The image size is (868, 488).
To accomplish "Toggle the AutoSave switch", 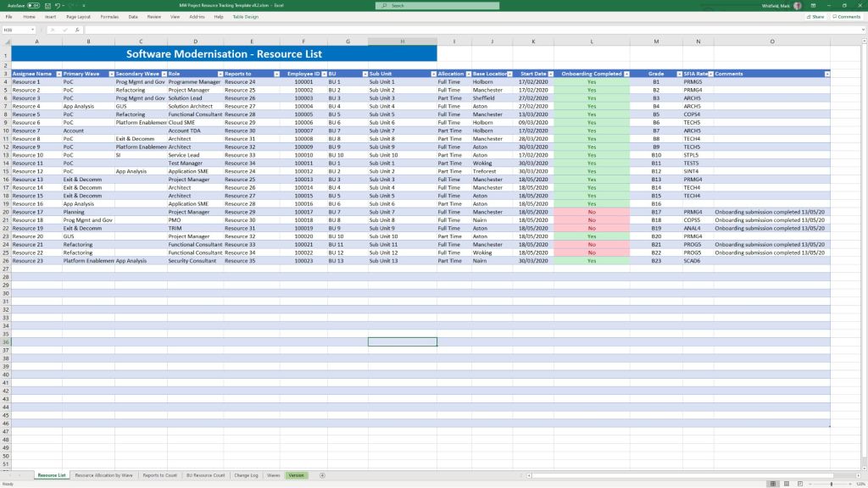I will [33, 5].
